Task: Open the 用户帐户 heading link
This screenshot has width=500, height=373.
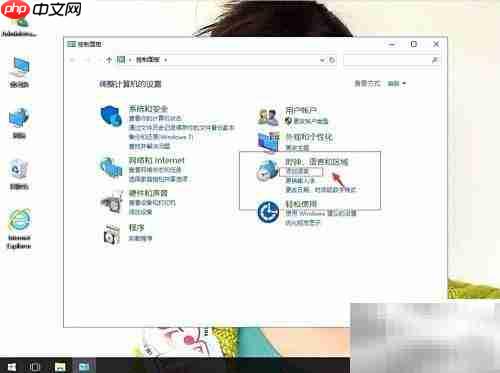Action: coord(301,110)
